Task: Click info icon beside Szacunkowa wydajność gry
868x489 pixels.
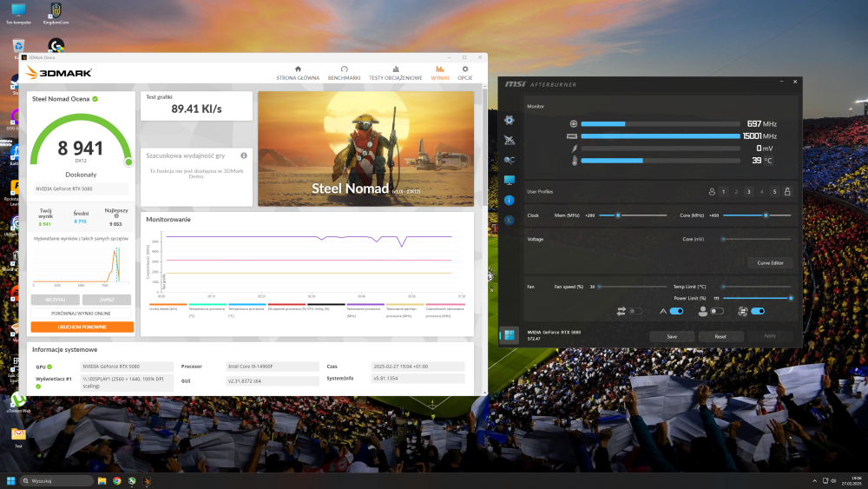Action: point(244,155)
